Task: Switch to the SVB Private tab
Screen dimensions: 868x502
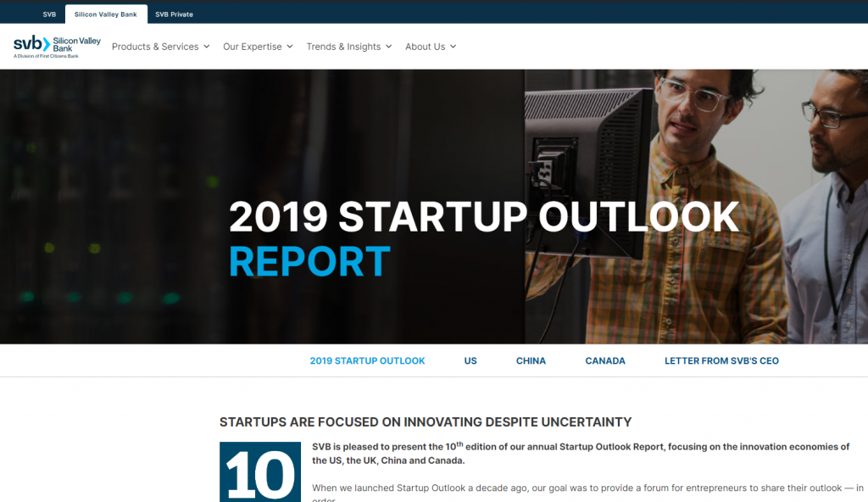Action: 174,14
